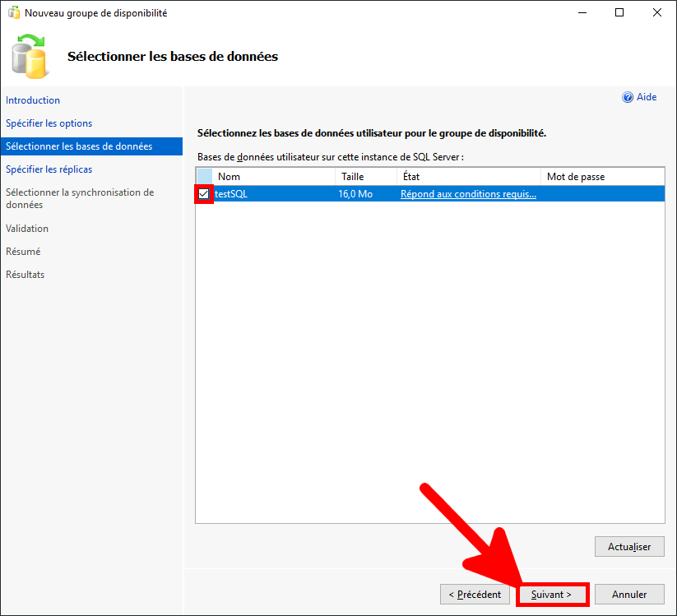Uncheck the testSQL database checkbox
677x616 pixels.
204,194
